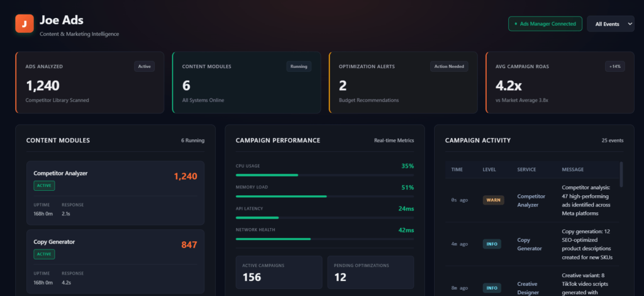Sort activity by the LEVEL column header
The image size is (644, 296).
coord(489,169)
